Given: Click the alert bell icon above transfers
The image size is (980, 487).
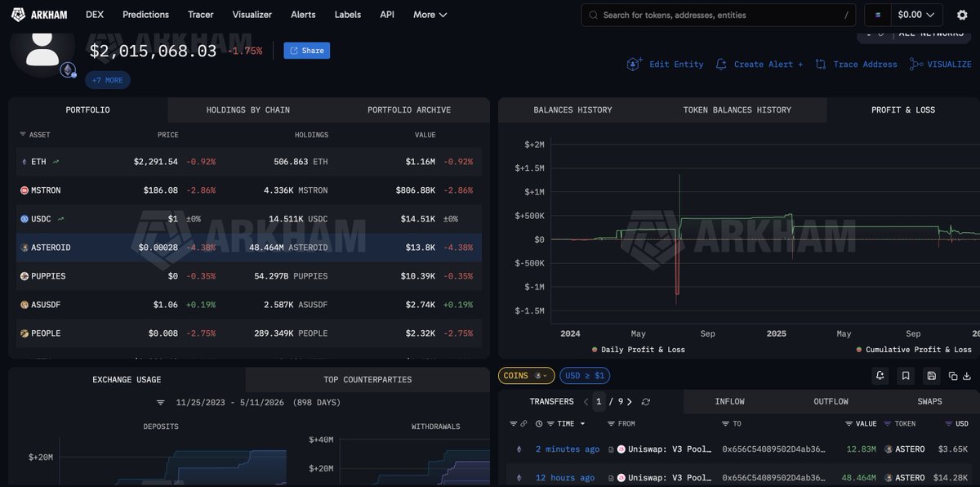Looking at the screenshot, I should [880, 376].
